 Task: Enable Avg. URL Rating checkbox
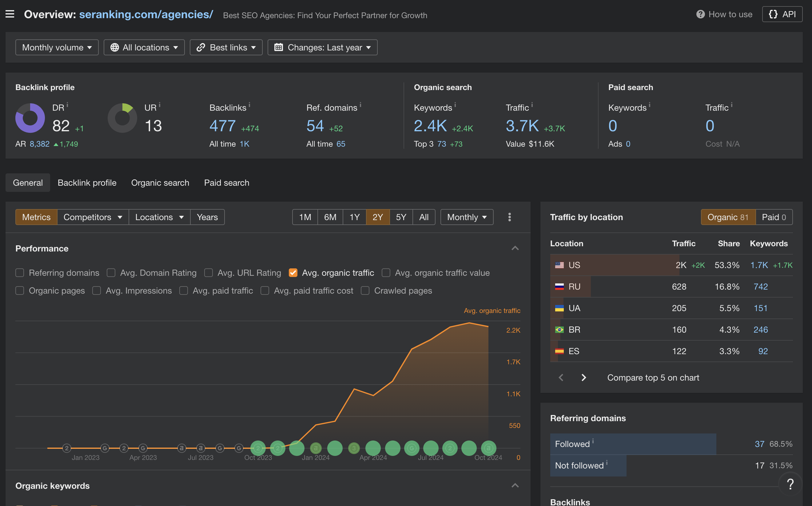[209, 273]
